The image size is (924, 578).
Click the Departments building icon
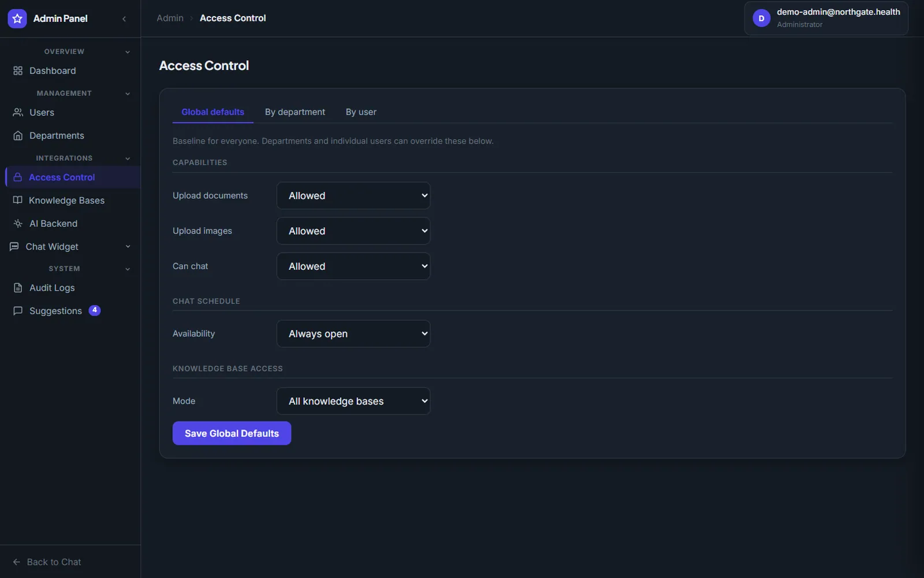[x=18, y=135]
